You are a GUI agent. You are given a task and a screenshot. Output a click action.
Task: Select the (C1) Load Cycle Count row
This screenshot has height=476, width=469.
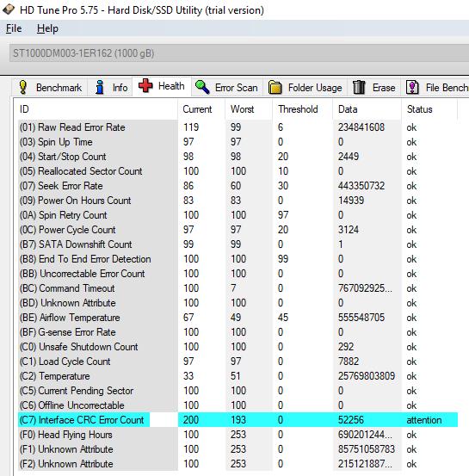point(238,362)
